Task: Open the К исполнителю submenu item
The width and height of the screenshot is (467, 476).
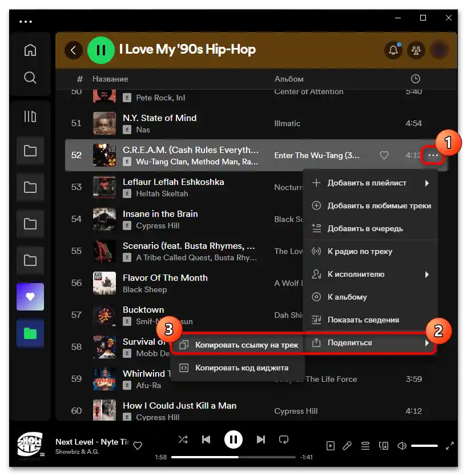Action: point(371,274)
